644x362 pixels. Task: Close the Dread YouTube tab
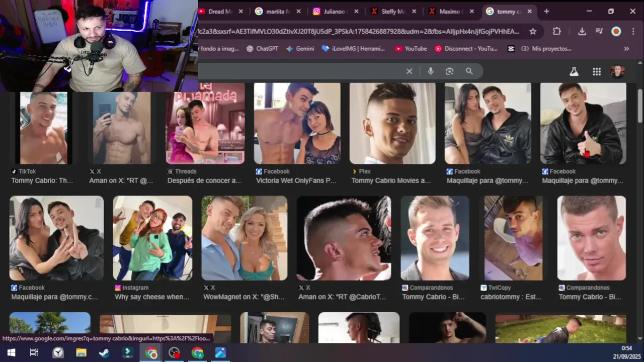pyautogui.click(x=240, y=11)
